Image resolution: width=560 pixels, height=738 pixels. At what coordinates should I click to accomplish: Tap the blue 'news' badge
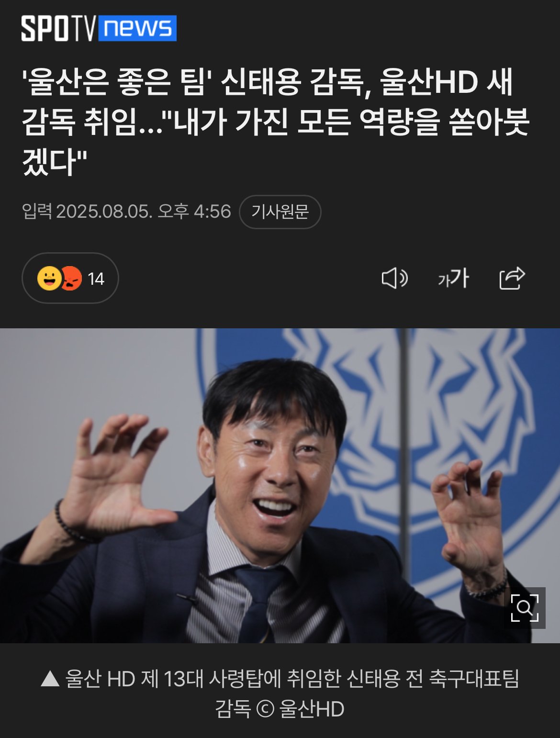pyautogui.click(x=138, y=28)
